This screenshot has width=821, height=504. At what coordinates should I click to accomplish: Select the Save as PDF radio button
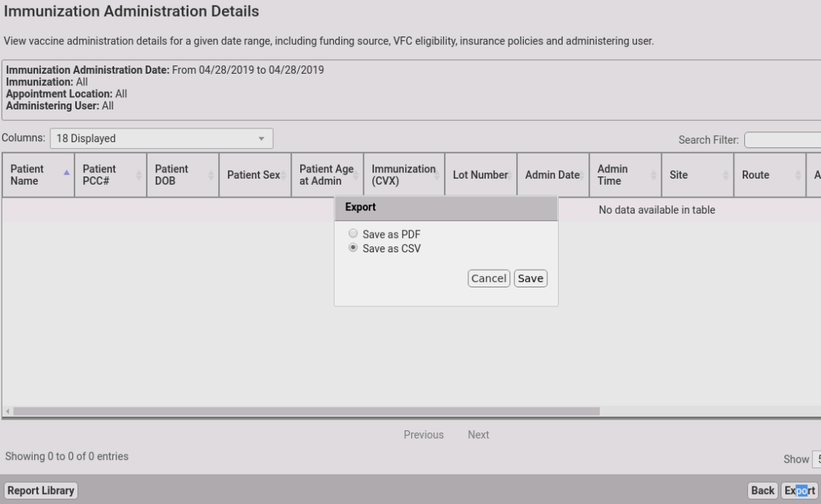[353, 233]
